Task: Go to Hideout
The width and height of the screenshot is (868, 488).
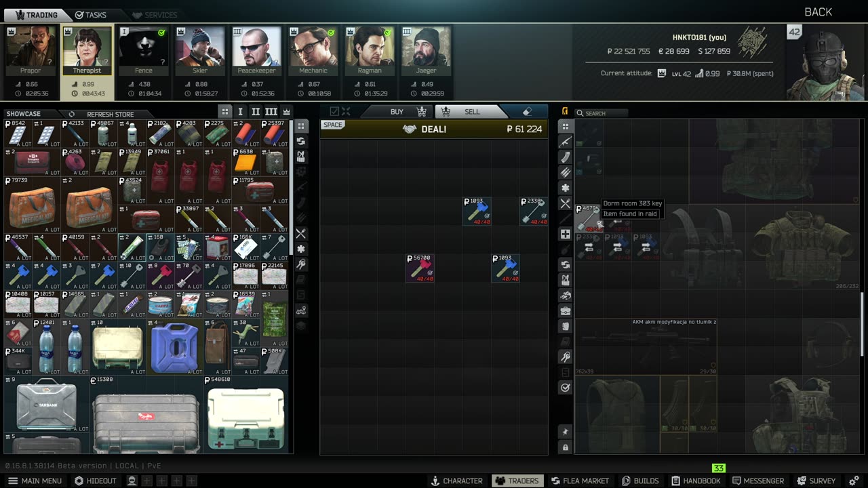Action: click(x=95, y=481)
